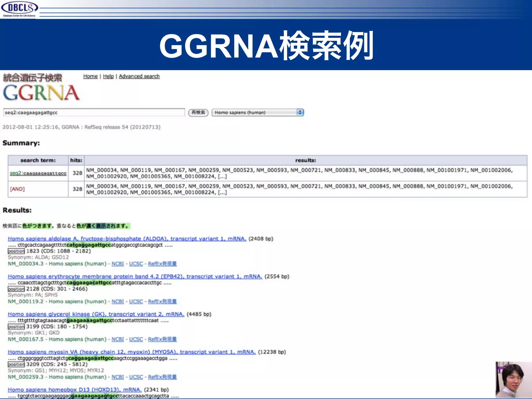Viewport: 532px width, 399px height.
Task: Click the 'results:' column header
Action: [x=305, y=160]
